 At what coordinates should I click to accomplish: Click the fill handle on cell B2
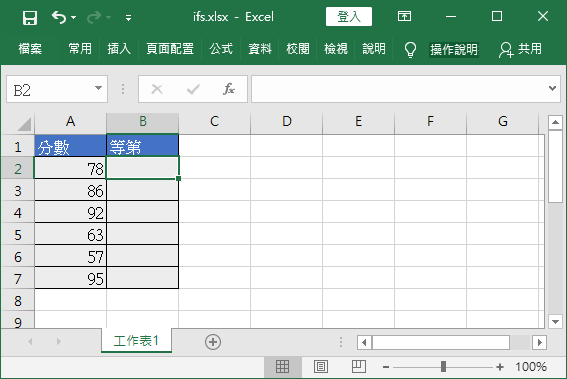178,178
